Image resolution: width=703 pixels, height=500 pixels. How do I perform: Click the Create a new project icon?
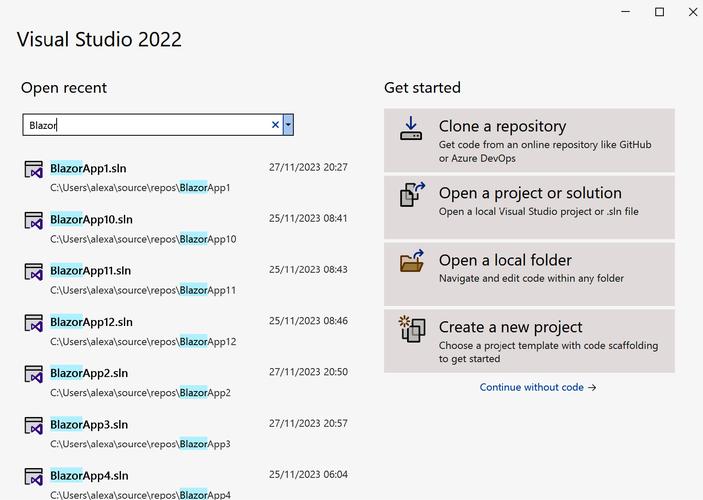(x=412, y=329)
